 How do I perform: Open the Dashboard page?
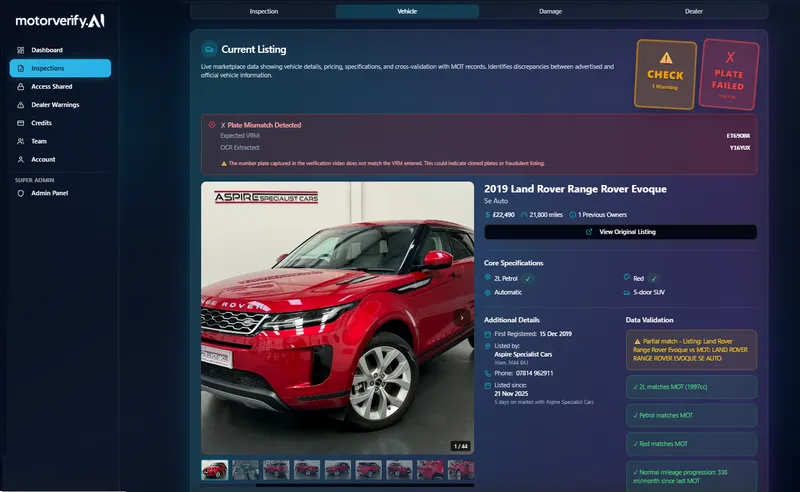[60, 50]
